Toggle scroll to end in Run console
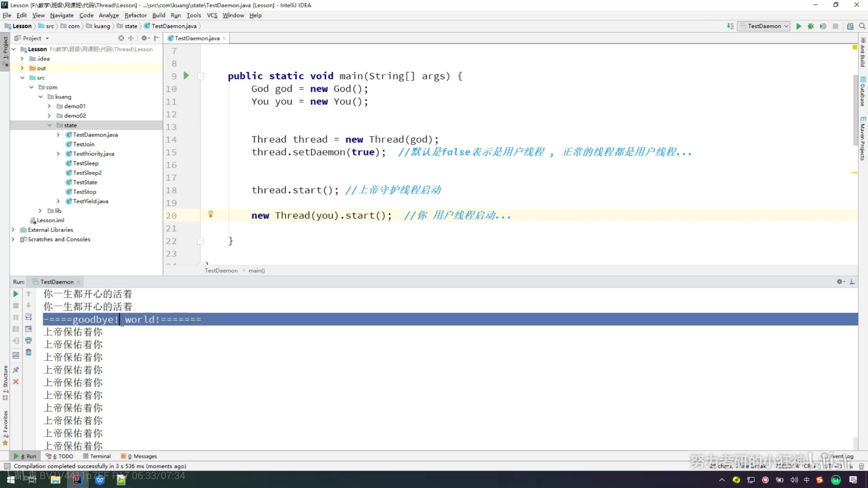The image size is (868, 488). pyautogui.click(x=28, y=329)
